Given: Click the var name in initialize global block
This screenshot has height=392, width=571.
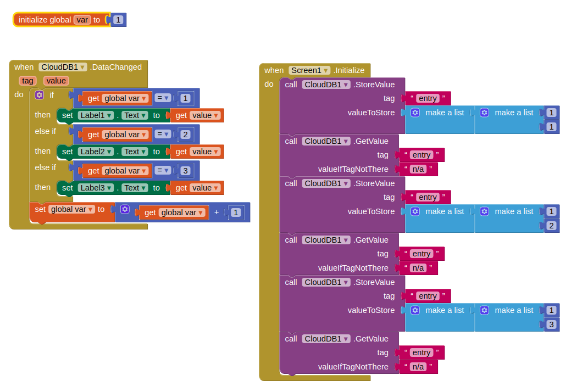Looking at the screenshot, I should (x=82, y=19).
